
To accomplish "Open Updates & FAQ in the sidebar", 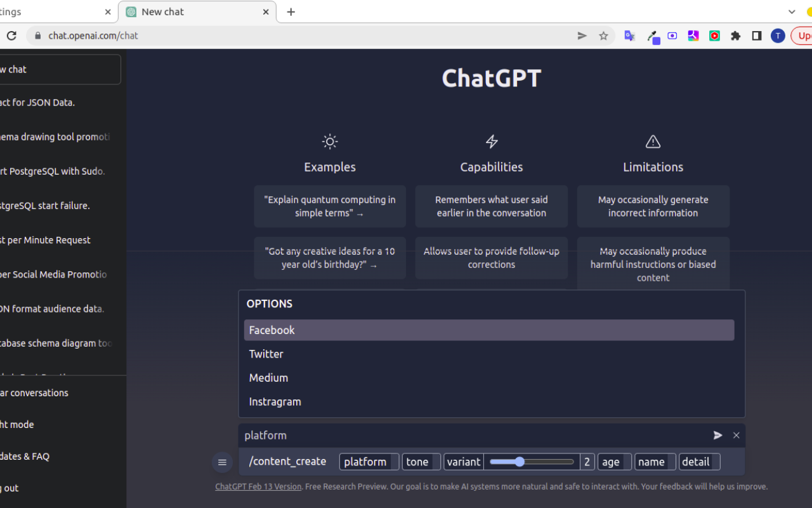I will [60, 456].
